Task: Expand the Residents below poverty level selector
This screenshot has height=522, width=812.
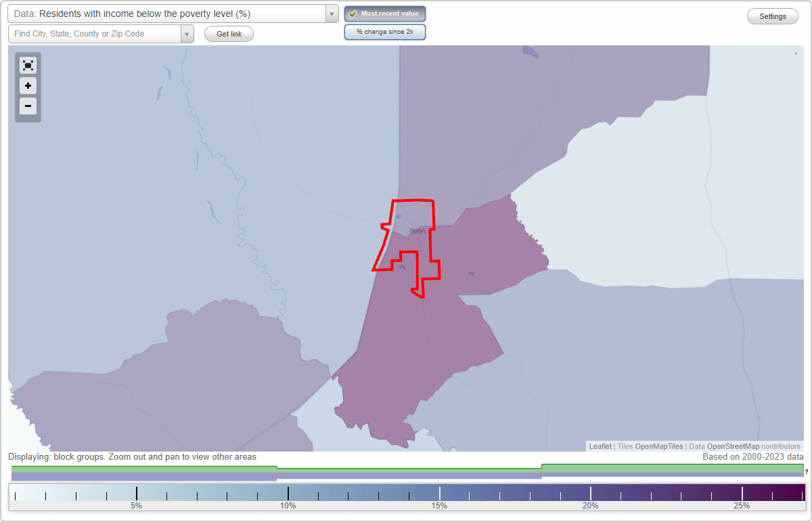Action: pyautogui.click(x=331, y=13)
